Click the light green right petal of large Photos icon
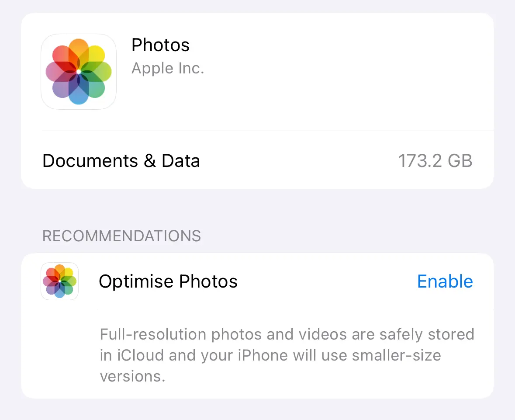Screen dimensions: 515x420 click(99, 72)
